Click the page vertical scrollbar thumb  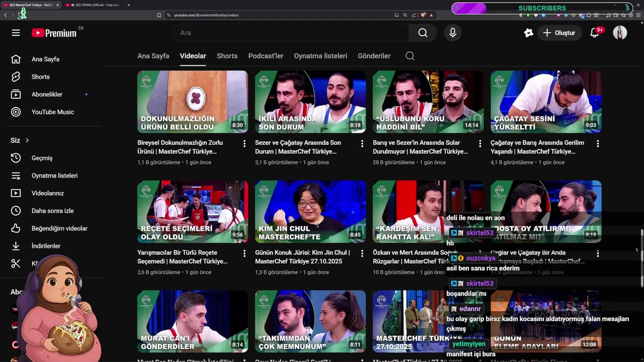(641, 258)
